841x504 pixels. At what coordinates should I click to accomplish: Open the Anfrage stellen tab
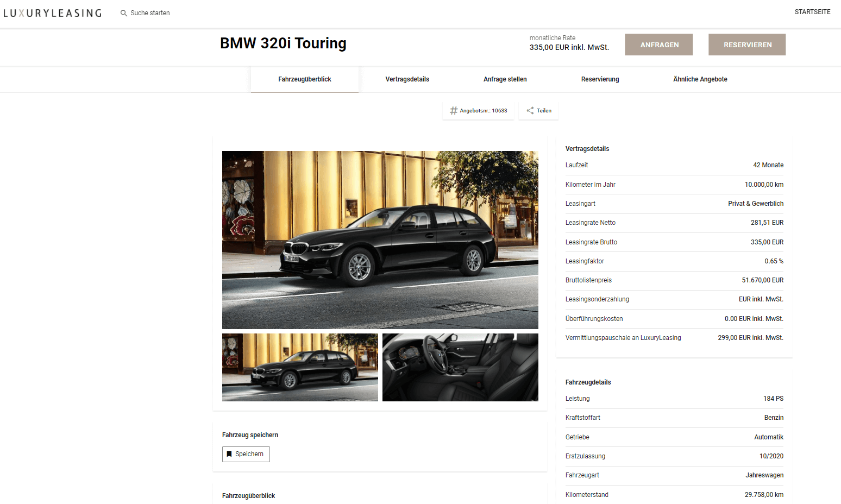point(505,79)
